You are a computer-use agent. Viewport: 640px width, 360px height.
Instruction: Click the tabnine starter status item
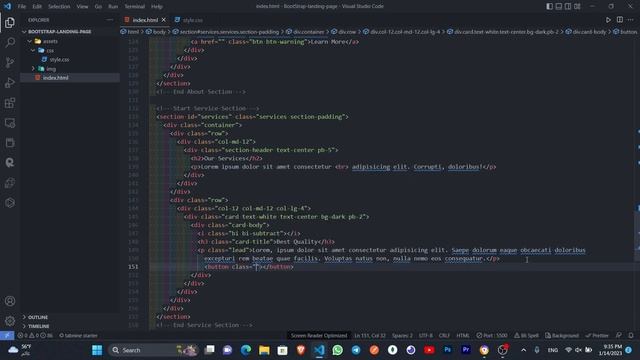tap(78, 336)
